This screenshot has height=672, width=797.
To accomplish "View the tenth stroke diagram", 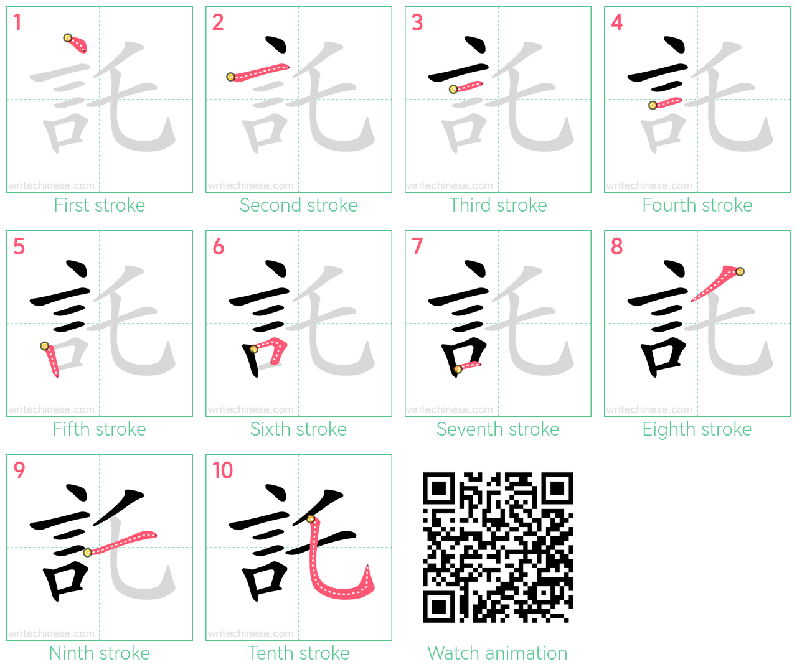I will pos(299,548).
